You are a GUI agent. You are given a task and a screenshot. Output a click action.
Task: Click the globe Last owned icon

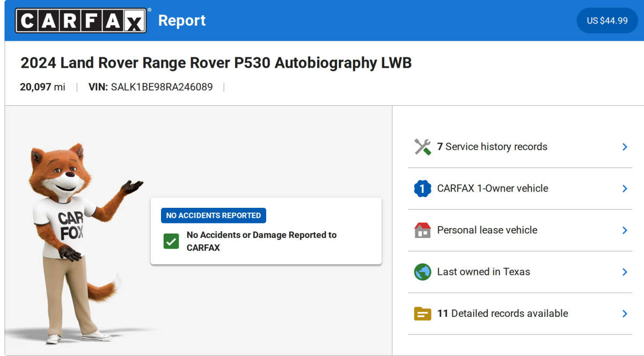(422, 272)
